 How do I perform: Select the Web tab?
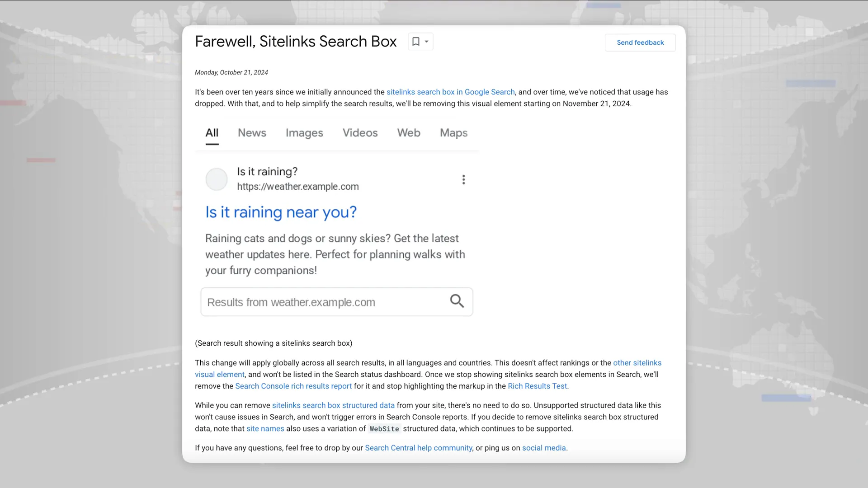[409, 133]
